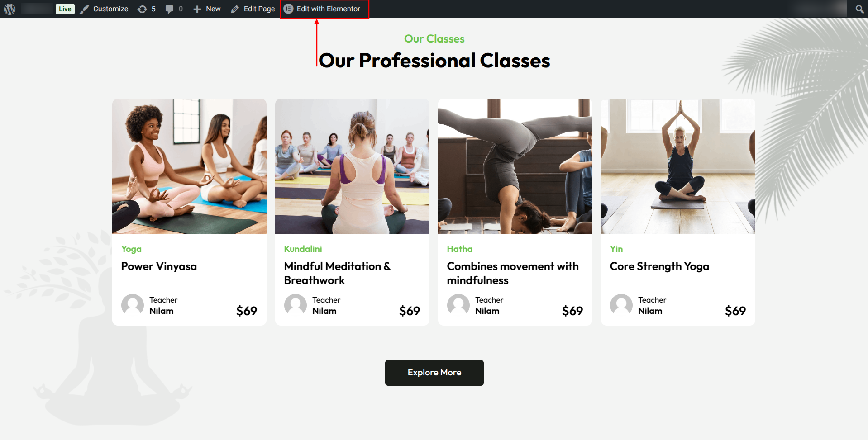Click the Elementor logo icon
The image size is (868, 440).
288,9
